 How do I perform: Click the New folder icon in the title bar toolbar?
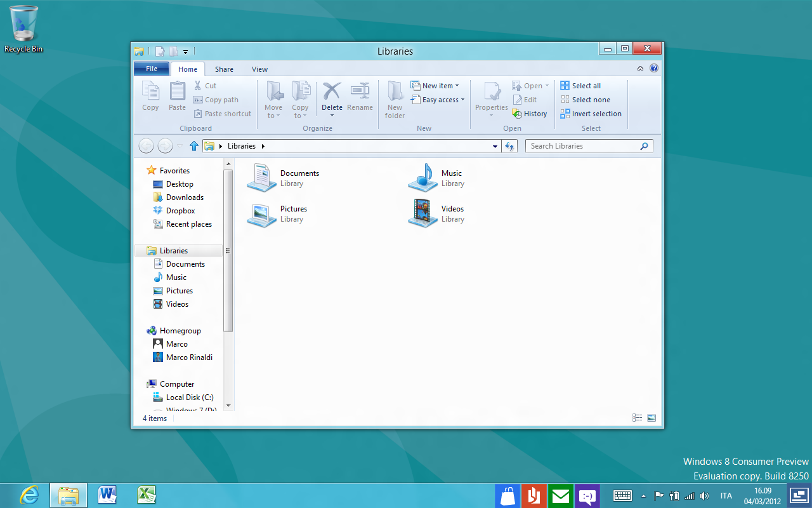point(173,51)
